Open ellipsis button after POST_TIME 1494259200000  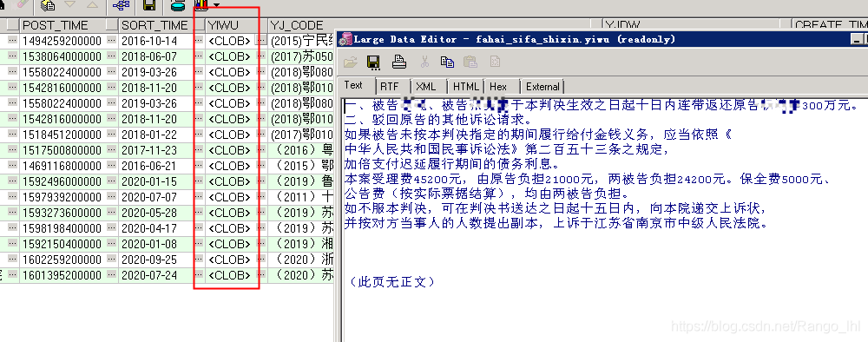tap(112, 41)
